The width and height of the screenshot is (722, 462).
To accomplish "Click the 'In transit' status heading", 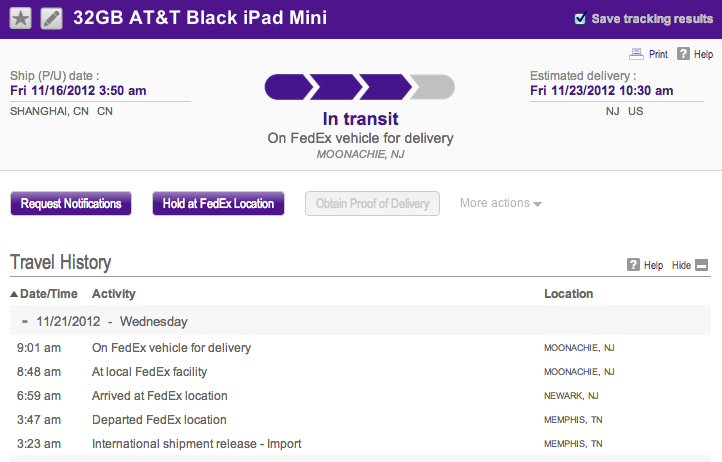I will tap(360, 119).
